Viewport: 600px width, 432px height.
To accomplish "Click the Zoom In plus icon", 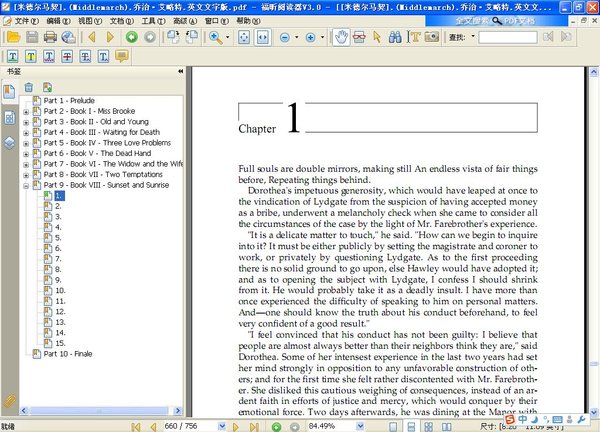I will (310, 37).
